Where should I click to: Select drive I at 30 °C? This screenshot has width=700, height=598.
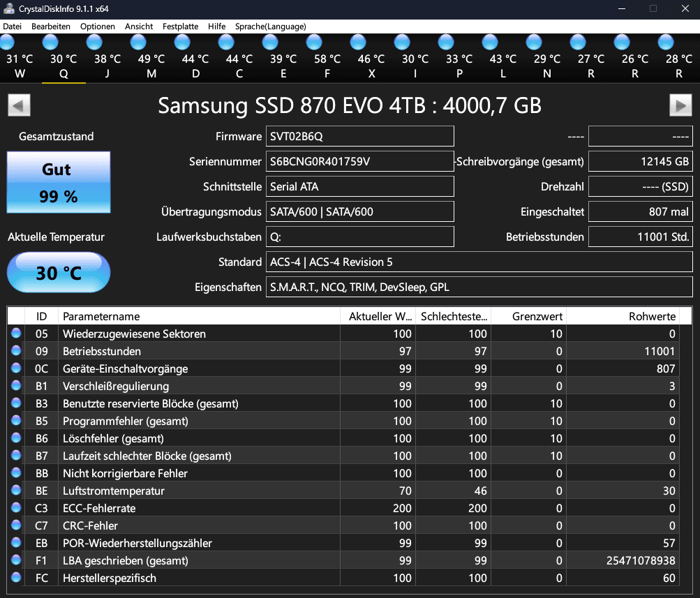[x=415, y=58]
